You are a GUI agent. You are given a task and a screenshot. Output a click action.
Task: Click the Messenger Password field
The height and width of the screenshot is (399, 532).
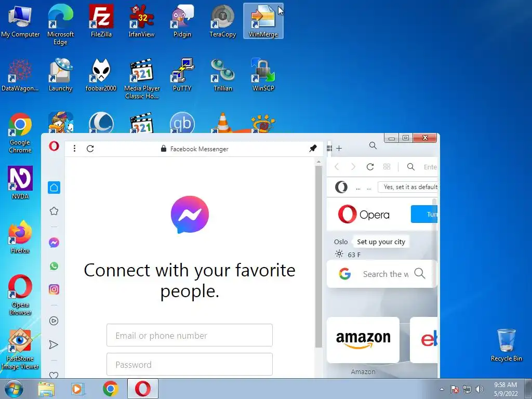click(189, 364)
